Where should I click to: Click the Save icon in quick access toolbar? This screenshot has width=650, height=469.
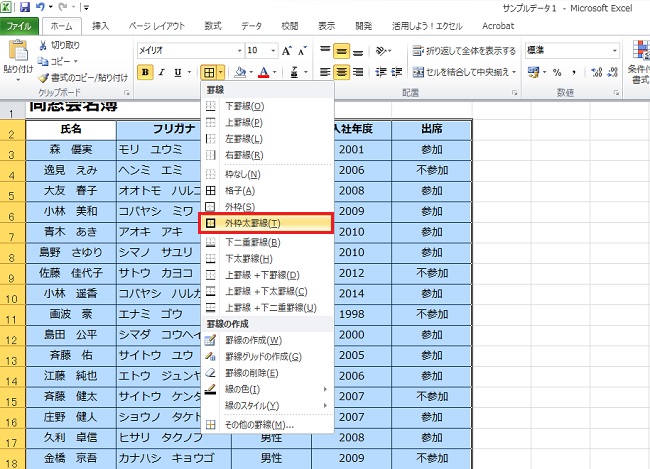[x=25, y=7]
